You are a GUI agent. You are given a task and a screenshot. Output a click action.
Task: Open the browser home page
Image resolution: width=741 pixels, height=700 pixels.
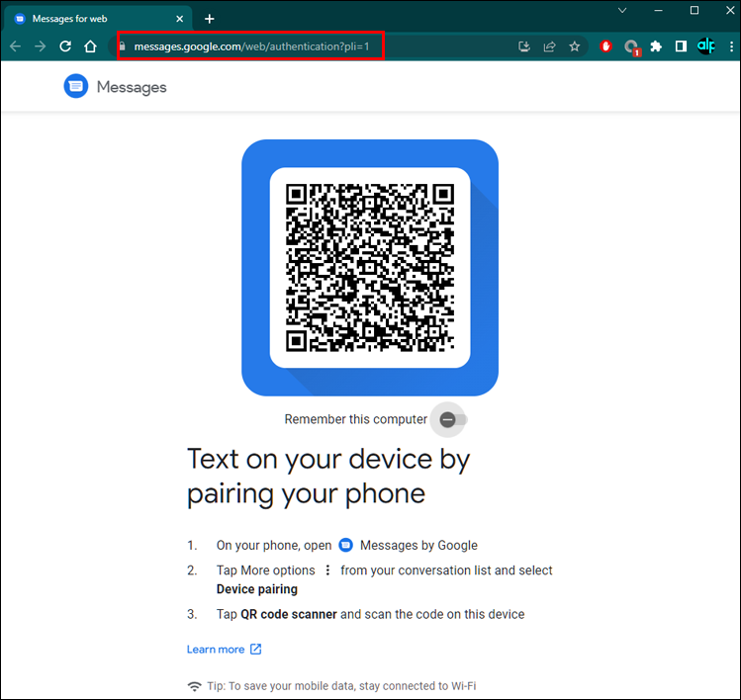click(x=90, y=46)
